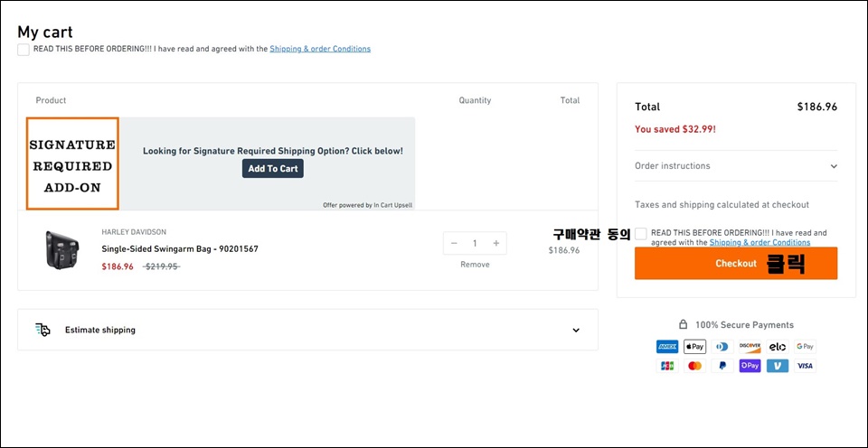Click the 'Quantity' column header
The height and width of the screenshot is (448, 868).
475,100
